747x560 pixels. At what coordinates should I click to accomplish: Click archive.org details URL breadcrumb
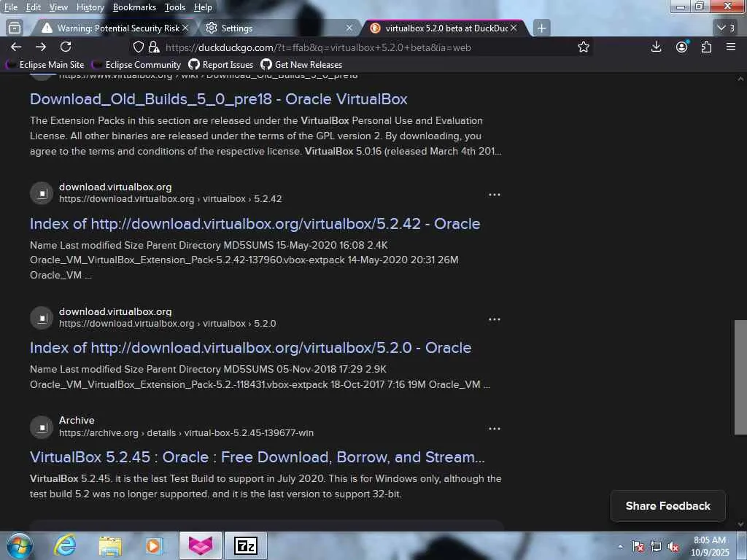[186, 433]
